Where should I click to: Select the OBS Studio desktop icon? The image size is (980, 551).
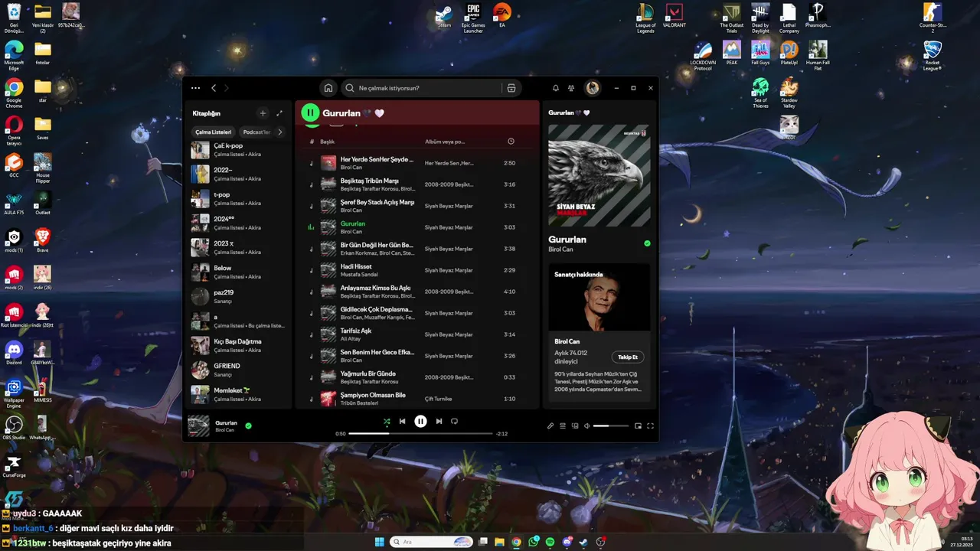[x=14, y=429]
